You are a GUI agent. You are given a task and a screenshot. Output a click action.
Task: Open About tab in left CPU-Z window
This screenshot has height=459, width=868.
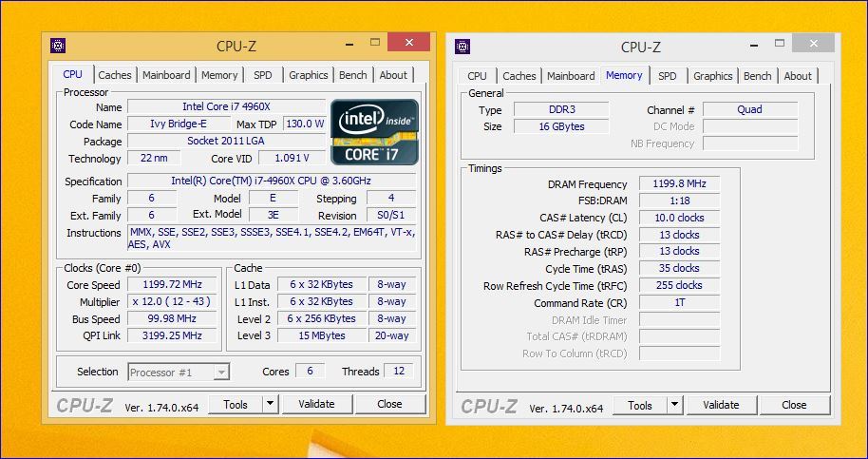tap(393, 75)
